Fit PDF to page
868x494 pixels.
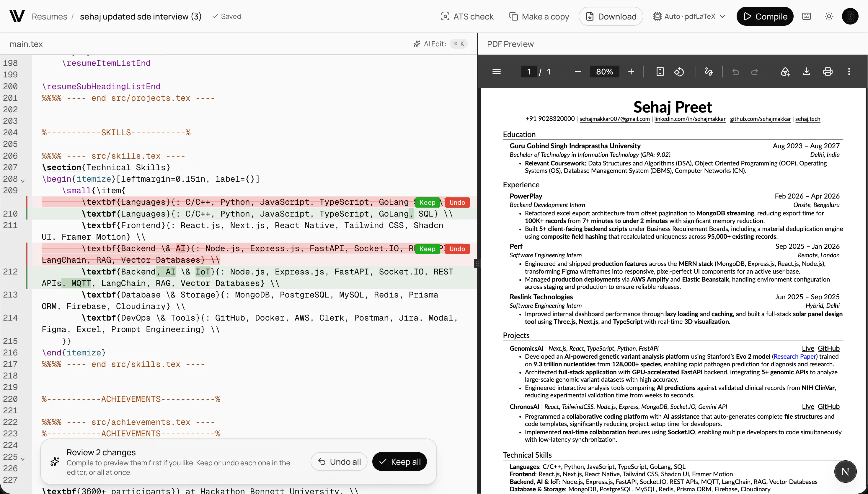[660, 71]
